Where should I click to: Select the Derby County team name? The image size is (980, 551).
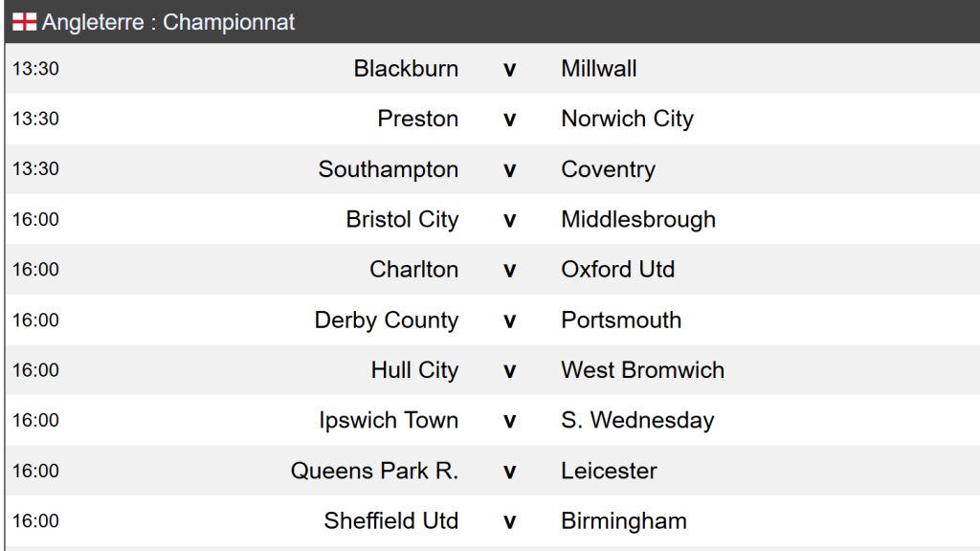click(387, 320)
